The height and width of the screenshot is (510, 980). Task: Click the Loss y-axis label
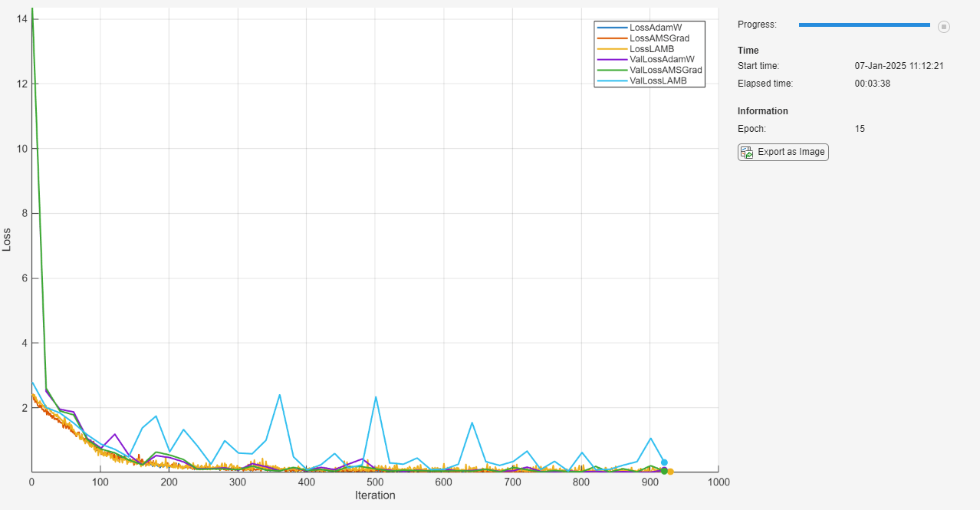point(7,239)
